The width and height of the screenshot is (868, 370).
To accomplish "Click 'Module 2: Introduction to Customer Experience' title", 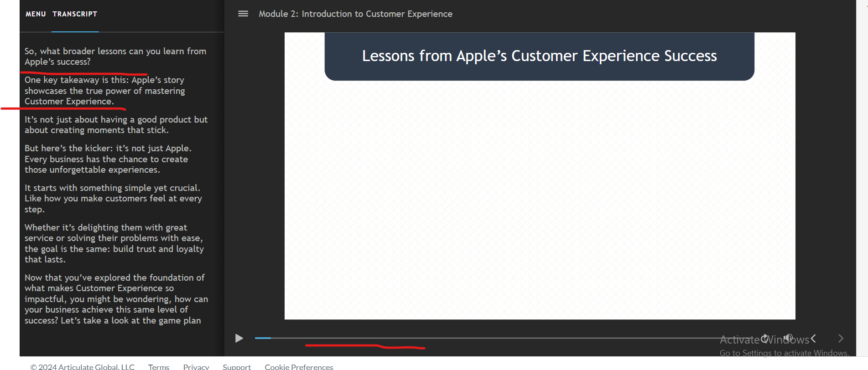I will click(355, 14).
